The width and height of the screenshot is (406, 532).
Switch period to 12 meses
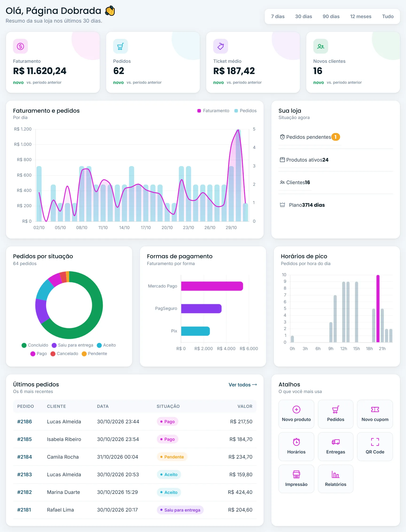[361, 16]
